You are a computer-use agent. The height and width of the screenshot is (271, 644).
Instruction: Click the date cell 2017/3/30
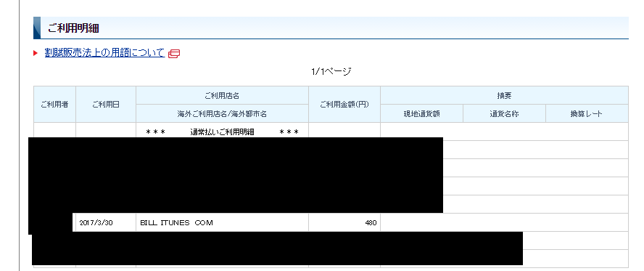pos(106,223)
